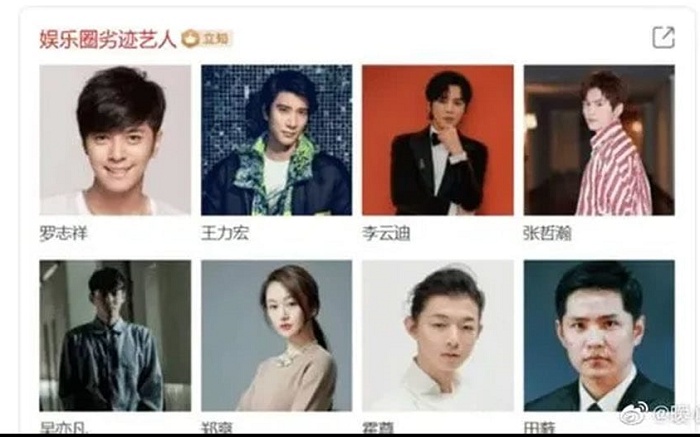Open the 娱乐圈劣迹艺人 title link
This screenshot has height=437, width=700.
click(x=108, y=39)
